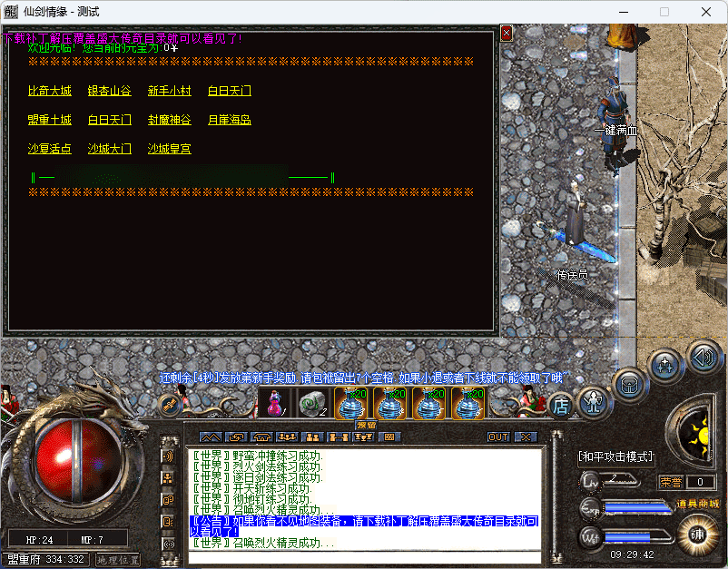The width and height of the screenshot is (728, 569).
Task: Switch the 和平攻击模式 attack mode
Action: 615,456
